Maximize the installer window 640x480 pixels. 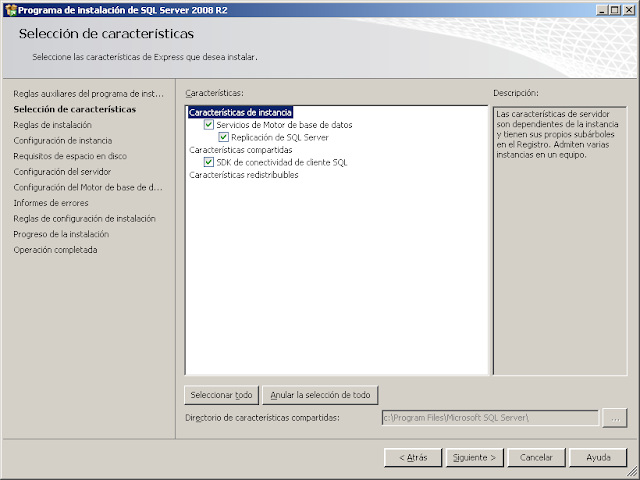point(615,10)
